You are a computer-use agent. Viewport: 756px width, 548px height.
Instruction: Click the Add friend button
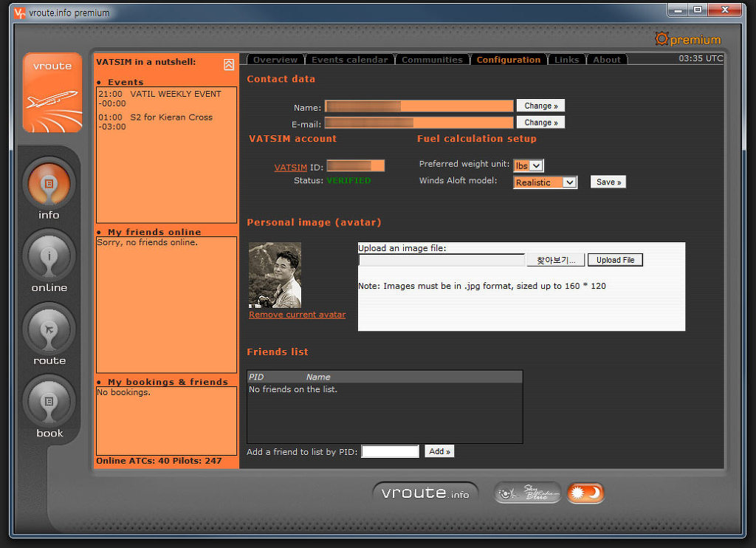(439, 451)
